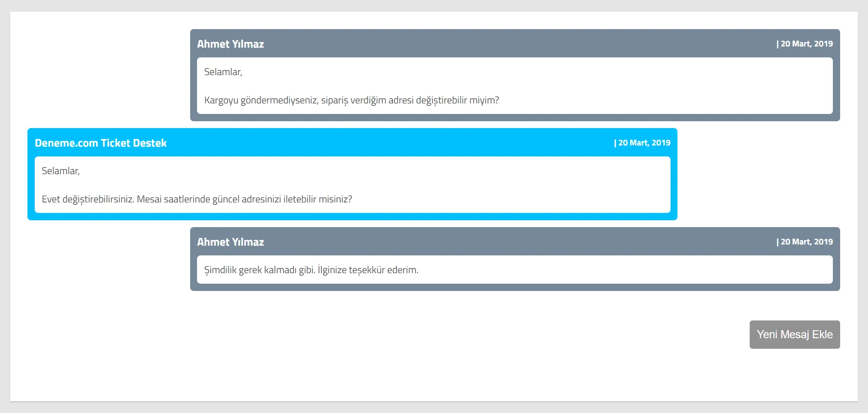Screen dimensions: 868x413
Task: Click the Yeni Mesaj Ekle button
Action: pyautogui.click(x=795, y=335)
